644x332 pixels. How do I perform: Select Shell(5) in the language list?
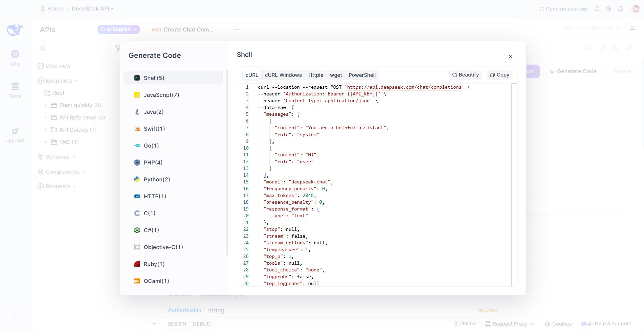coord(173,78)
